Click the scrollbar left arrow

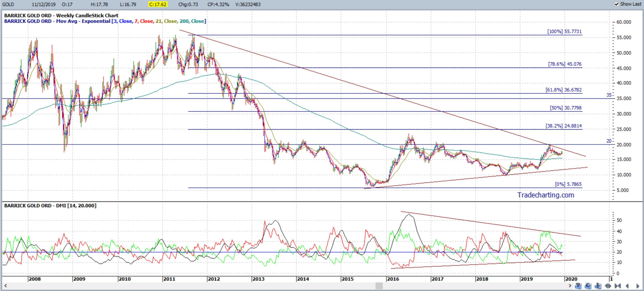tap(5, 286)
